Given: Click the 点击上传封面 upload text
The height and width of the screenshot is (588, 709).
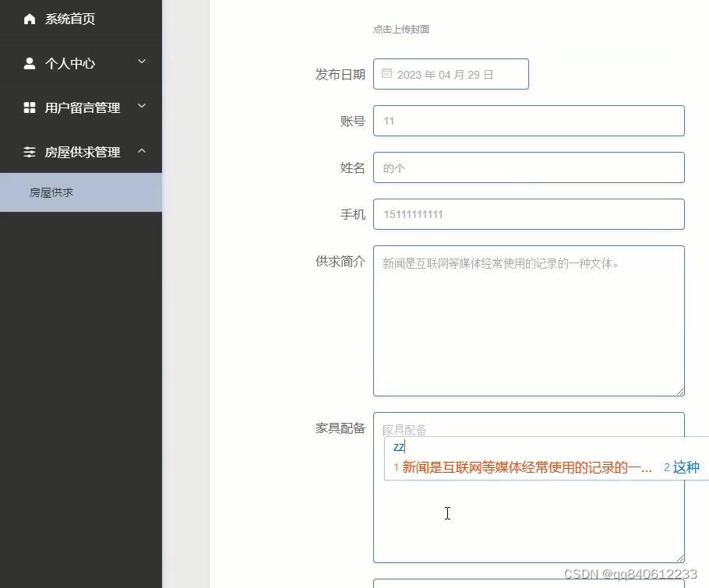Looking at the screenshot, I should click(401, 30).
